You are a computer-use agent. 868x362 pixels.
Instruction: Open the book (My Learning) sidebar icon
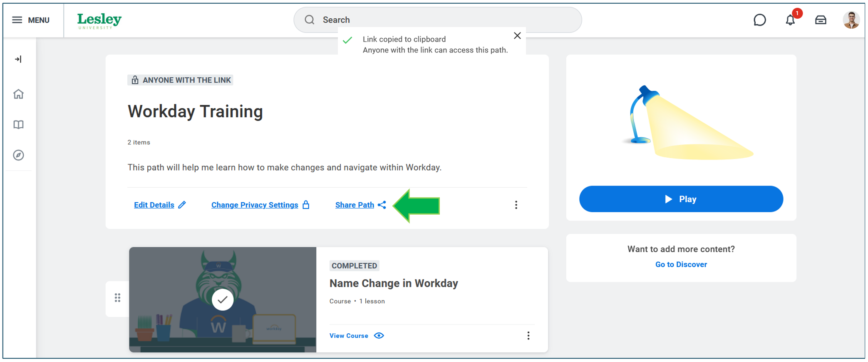[18, 124]
